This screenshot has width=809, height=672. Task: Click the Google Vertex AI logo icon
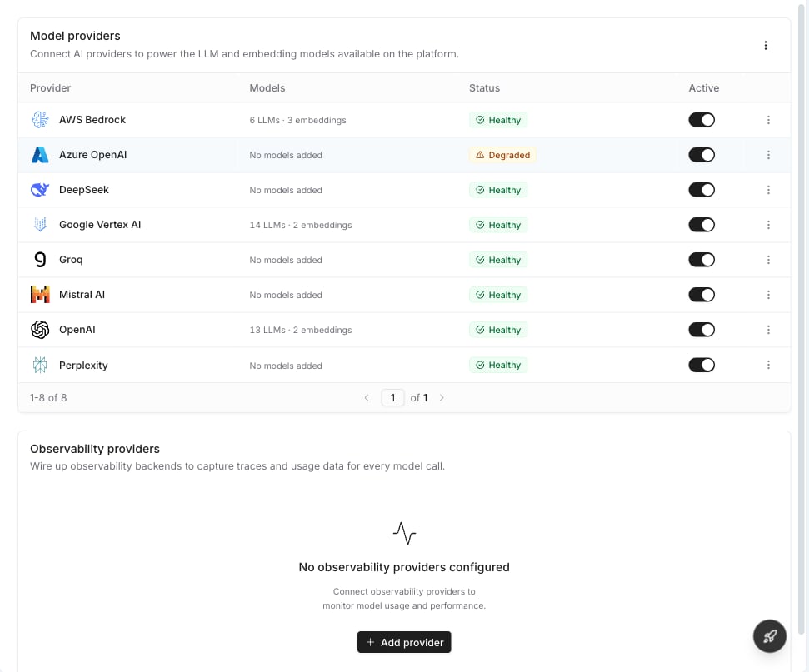tap(40, 224)
